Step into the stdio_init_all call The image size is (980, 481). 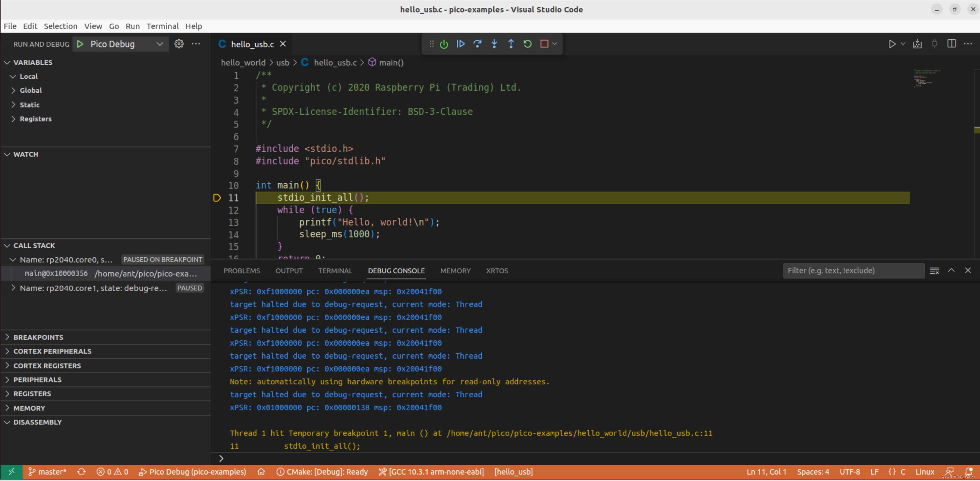(494, 44)
